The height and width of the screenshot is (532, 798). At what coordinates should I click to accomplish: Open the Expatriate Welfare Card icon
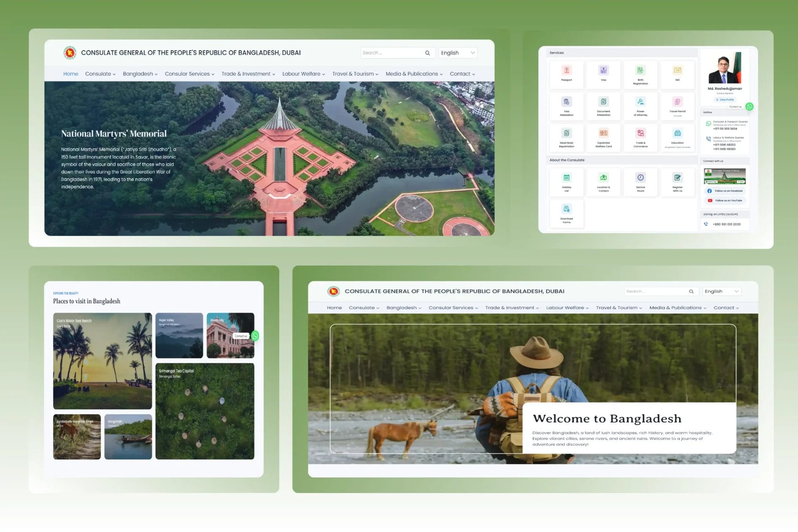coord(603,133)
